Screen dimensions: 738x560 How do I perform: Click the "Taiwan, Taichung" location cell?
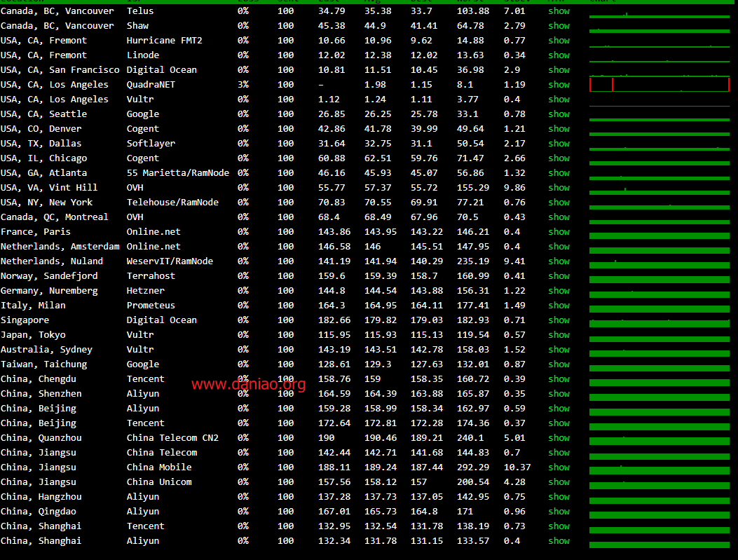click(43, 364)
